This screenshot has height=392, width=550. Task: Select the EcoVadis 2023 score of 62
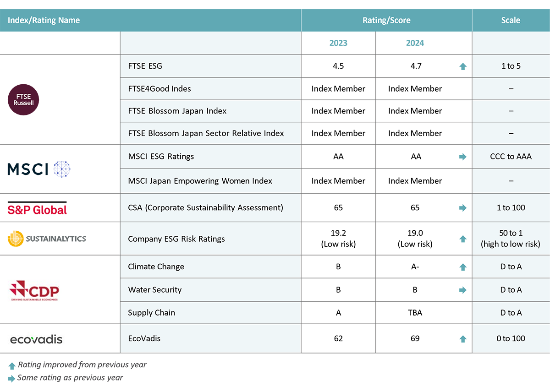click(x=338, y=338)
